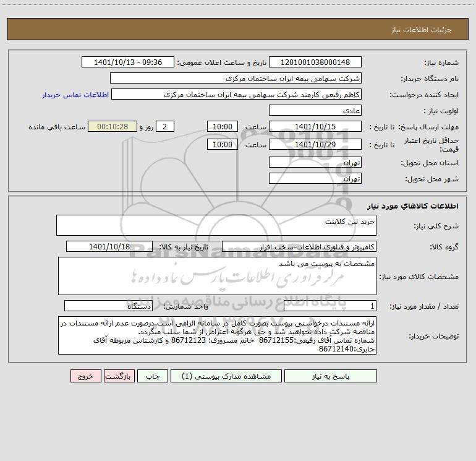This screenshot has height=461, width=476.
Task: Click the label حداقل تاریخ اعتبار قیمت
Action: pyautogui.click(x=431, y=145)
